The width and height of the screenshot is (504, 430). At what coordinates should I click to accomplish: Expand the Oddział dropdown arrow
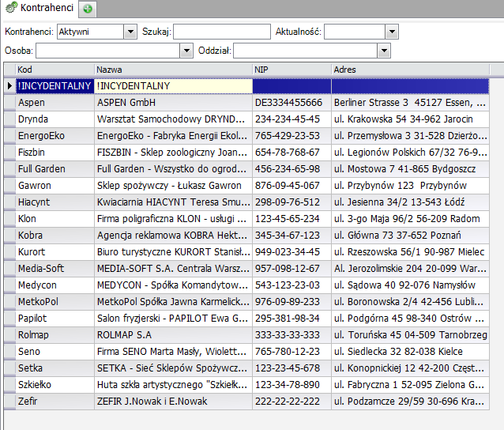tap(384, 51)
